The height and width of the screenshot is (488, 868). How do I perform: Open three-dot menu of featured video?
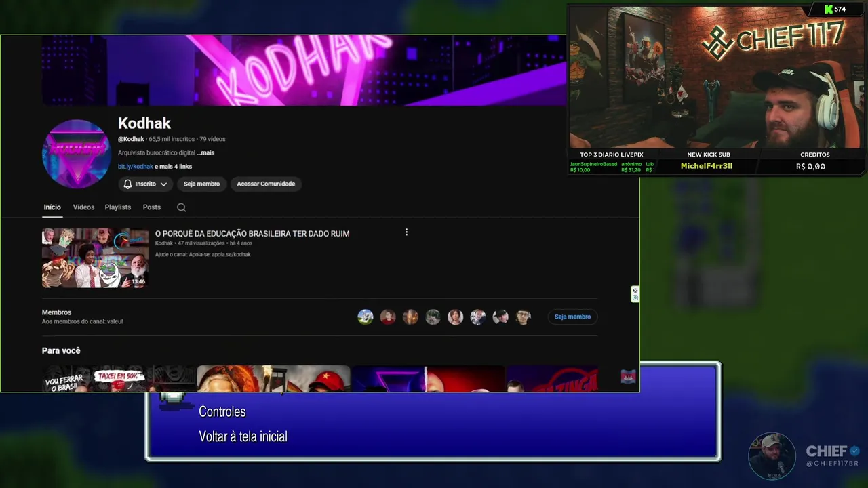click(x=406, y=232)
